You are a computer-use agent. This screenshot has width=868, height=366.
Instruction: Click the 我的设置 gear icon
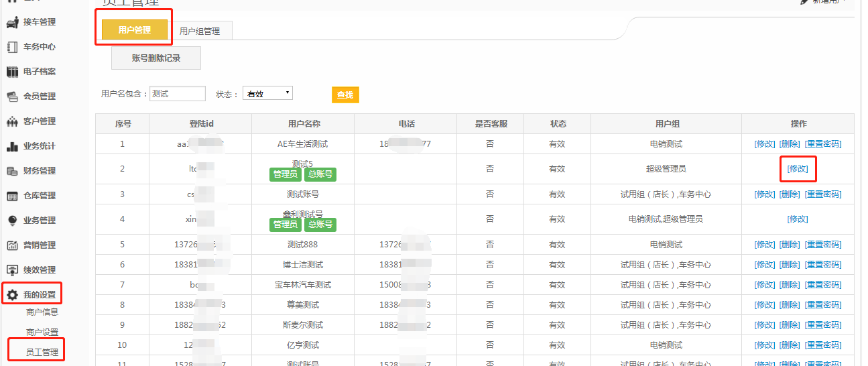tap(12, 294)
